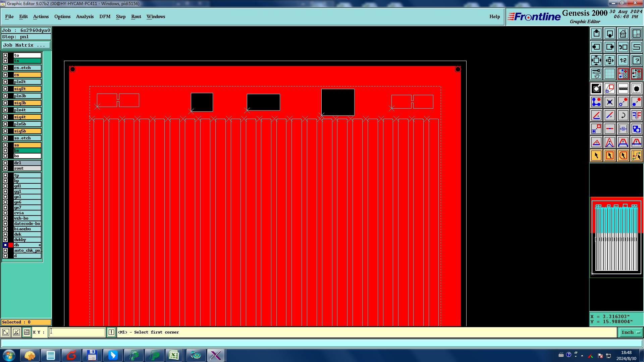This screenshot has width=644, height=362.
Task: Open the Job Matrix selector
Action: pos(26,45)
